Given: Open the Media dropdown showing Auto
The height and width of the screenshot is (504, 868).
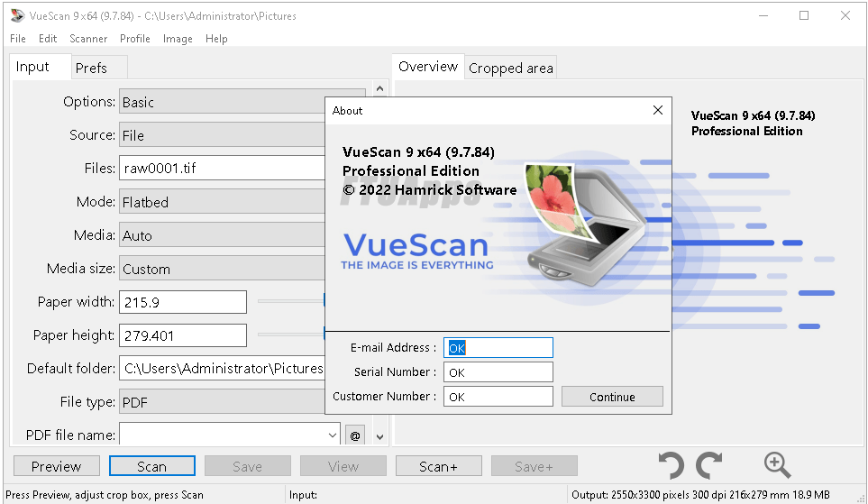Looking at the screenshot, I should pos(223,235).
